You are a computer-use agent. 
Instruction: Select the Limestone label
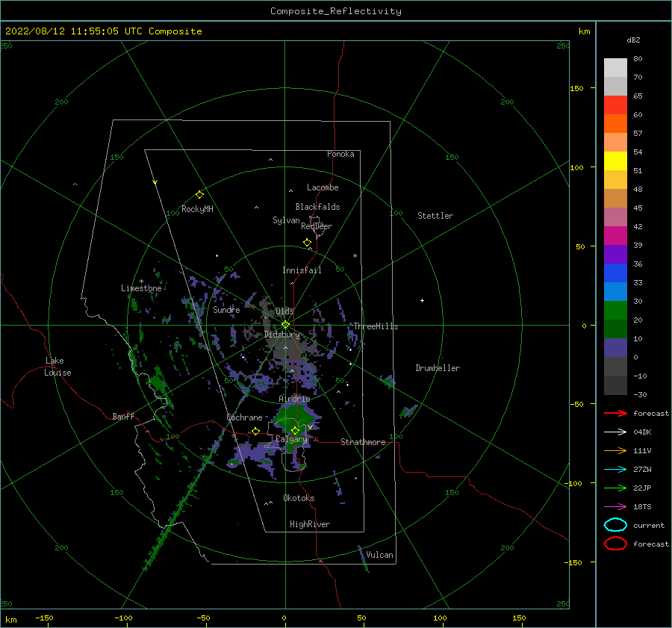[x=141, y=288]
